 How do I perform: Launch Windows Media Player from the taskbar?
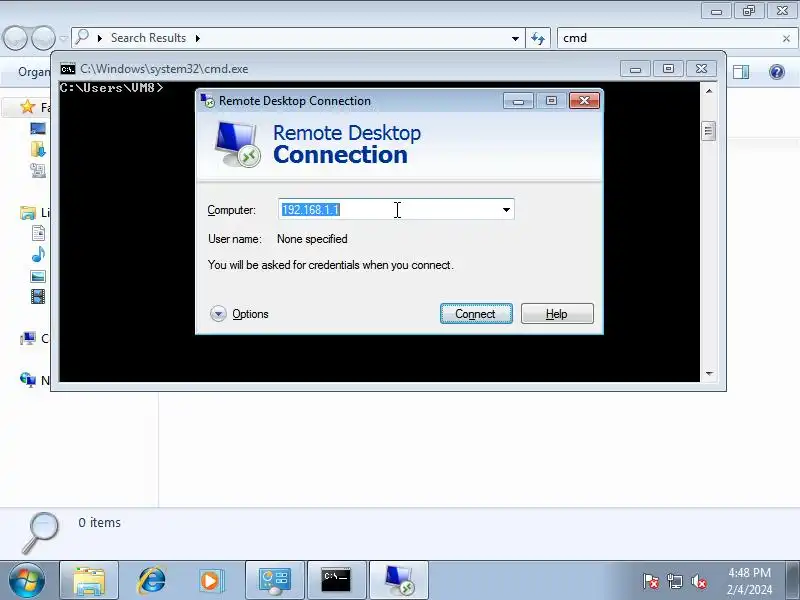210,581
